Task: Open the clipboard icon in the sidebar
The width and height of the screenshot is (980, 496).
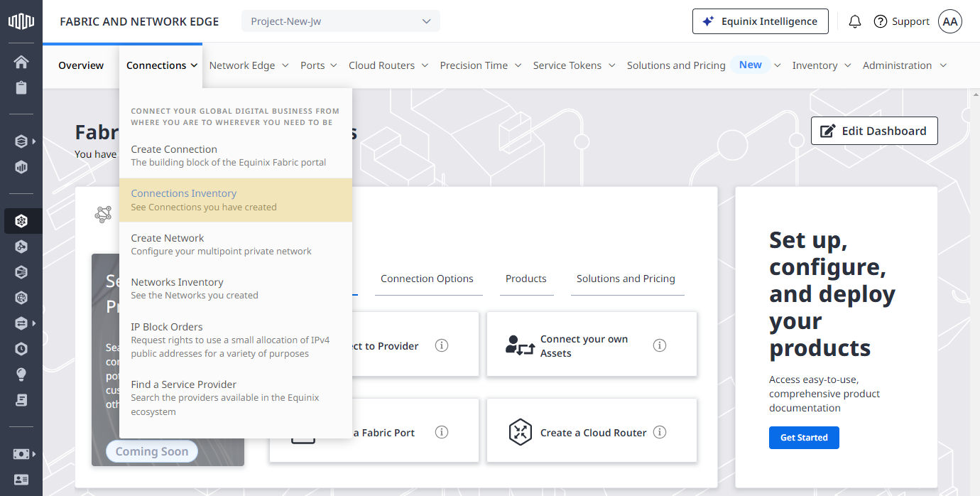Action: click(21, 87)
